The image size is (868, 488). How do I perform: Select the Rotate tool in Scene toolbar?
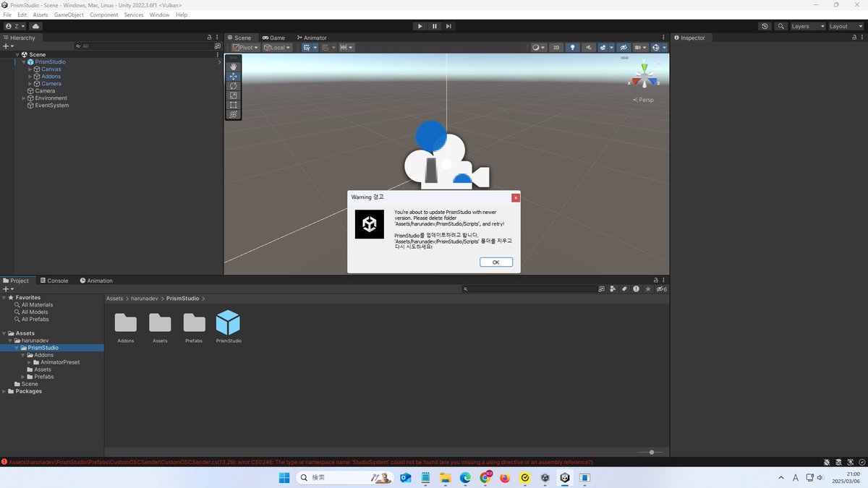233,85
